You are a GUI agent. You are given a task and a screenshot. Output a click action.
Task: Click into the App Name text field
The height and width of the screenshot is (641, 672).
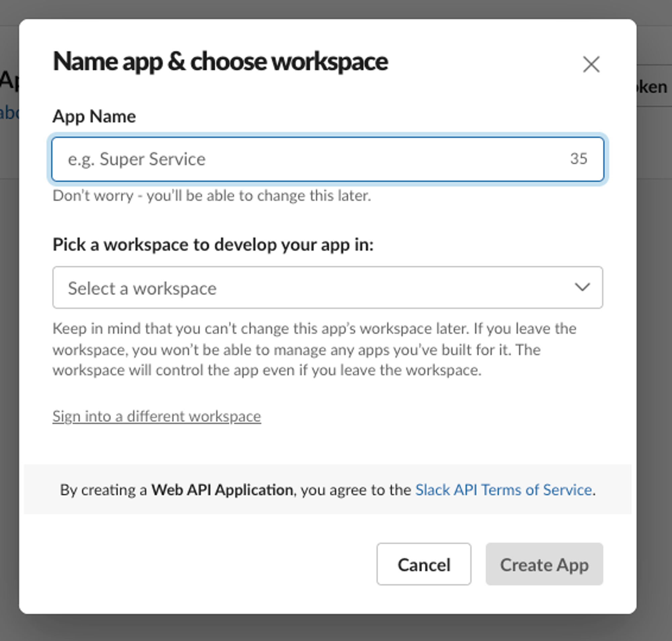click(x=308, y=159)
